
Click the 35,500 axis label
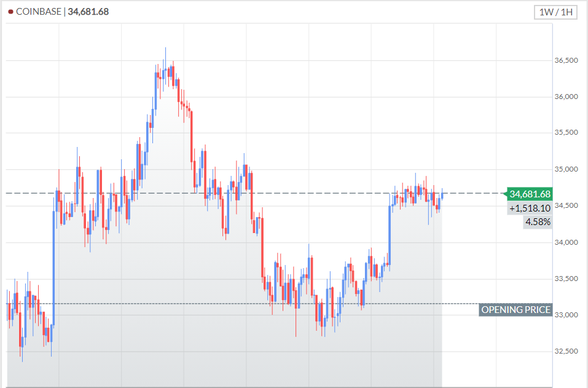coord(566,132)
